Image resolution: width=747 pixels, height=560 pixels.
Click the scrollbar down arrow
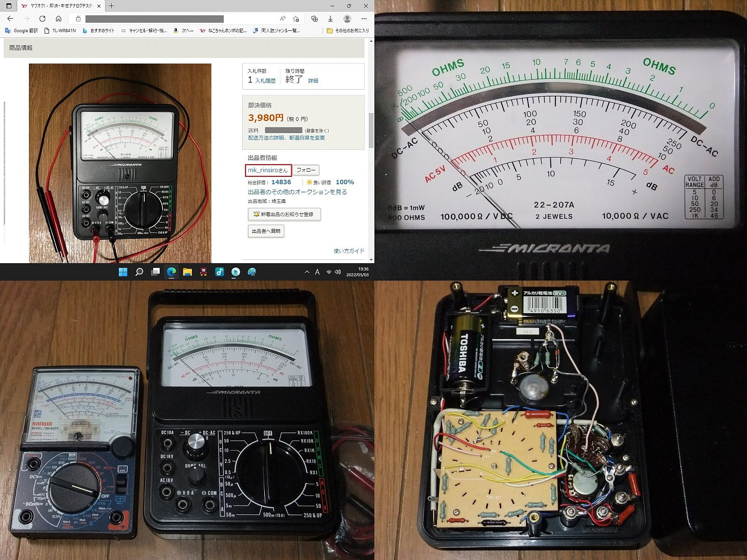(372, 260)
